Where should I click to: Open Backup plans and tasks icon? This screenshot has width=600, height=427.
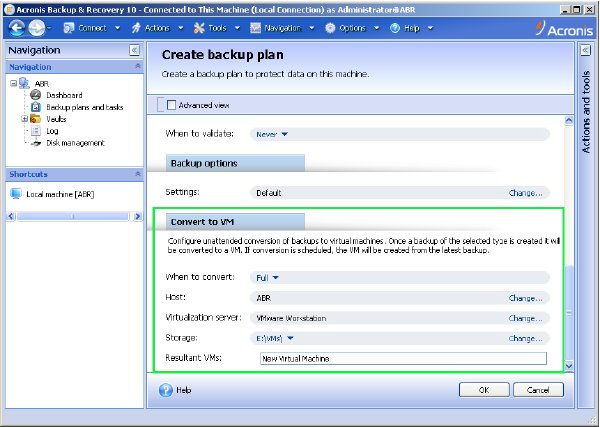36,107
